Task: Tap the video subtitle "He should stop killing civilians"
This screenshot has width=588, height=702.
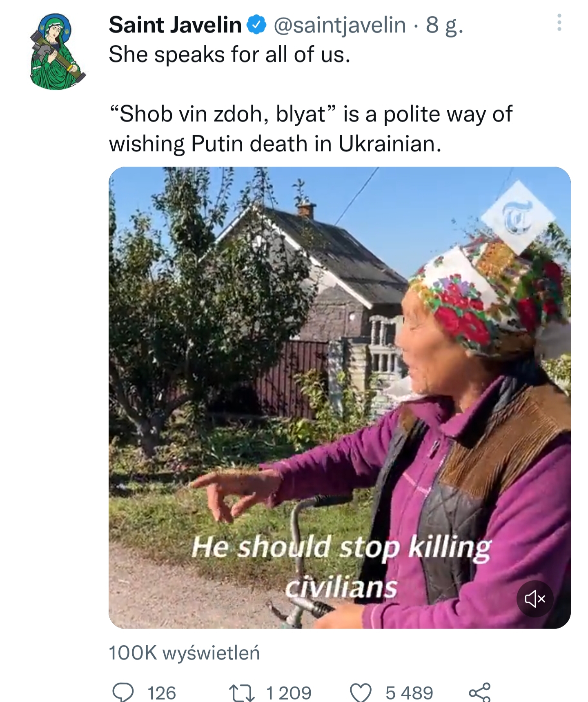Action: pyautogui.click(x=341, y=566)
